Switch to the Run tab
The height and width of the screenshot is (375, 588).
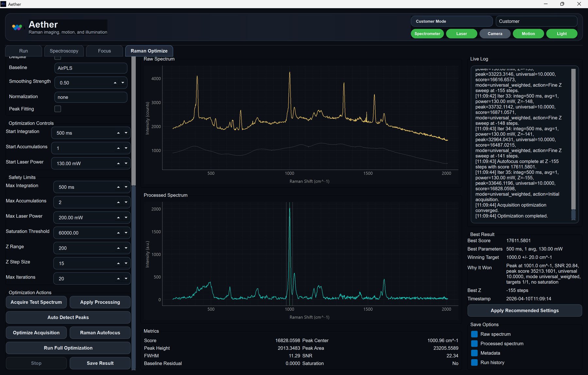coord(24,51)
